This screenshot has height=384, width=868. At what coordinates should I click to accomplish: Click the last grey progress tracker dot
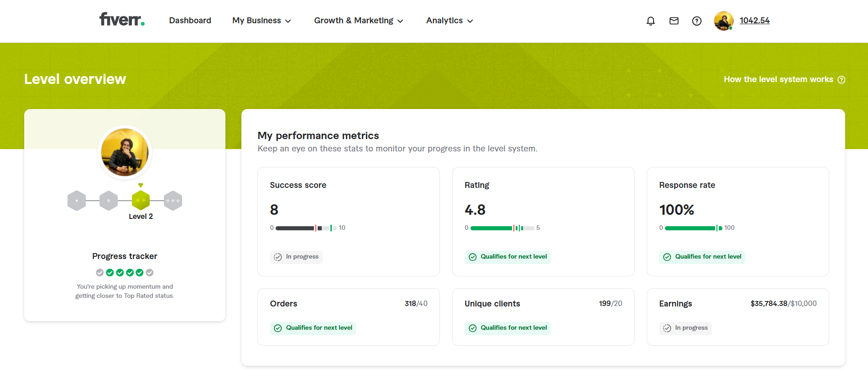pyautogui.click(x=150, y=273)
